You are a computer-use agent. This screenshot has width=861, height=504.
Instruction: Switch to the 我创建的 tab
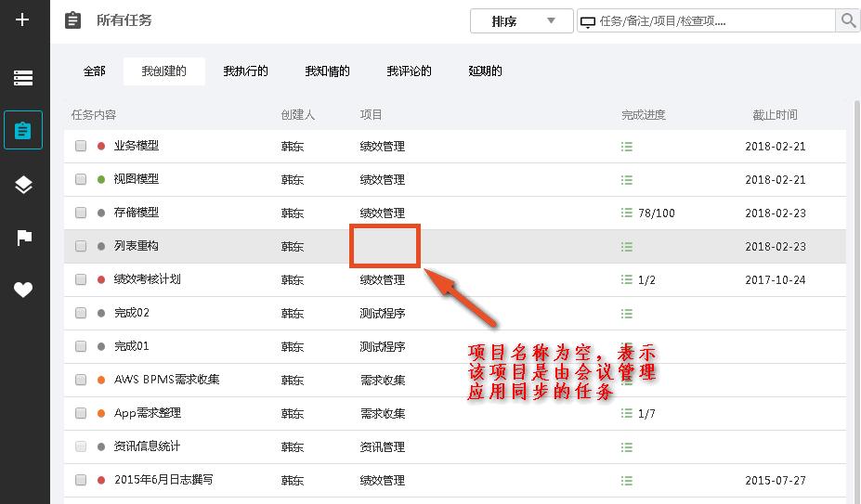tap(164, 71)
